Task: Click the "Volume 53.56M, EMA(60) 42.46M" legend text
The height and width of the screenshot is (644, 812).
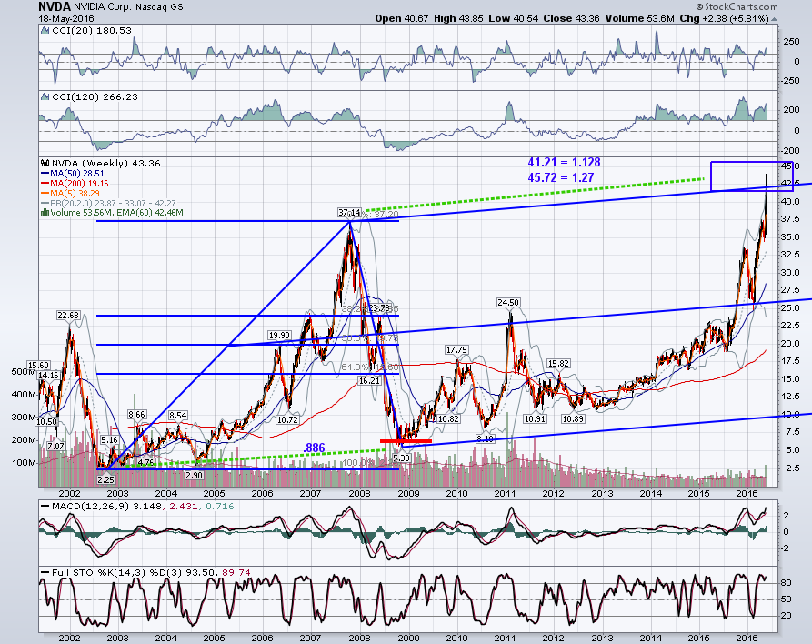Action: pyautogui.click(x=116, y=213)
